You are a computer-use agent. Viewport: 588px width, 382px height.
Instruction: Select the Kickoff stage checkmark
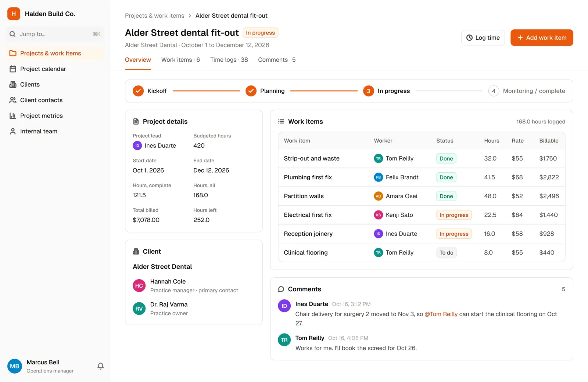[138, 91]
